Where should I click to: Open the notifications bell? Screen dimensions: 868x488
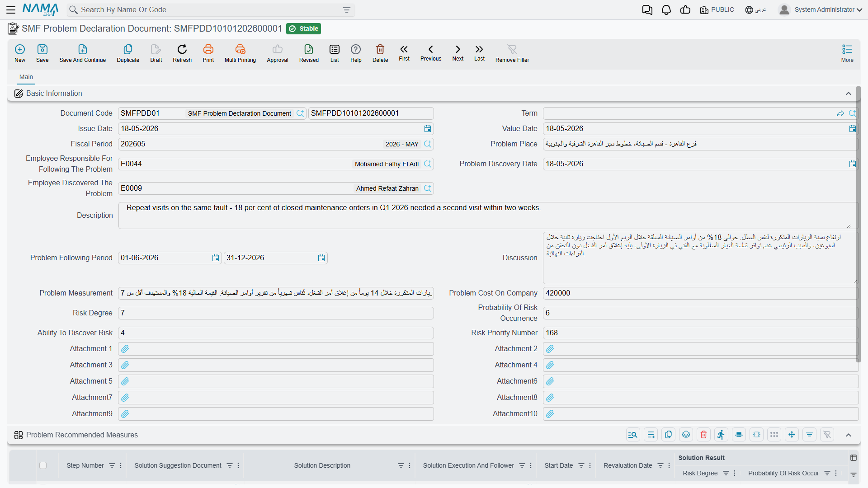666,10
